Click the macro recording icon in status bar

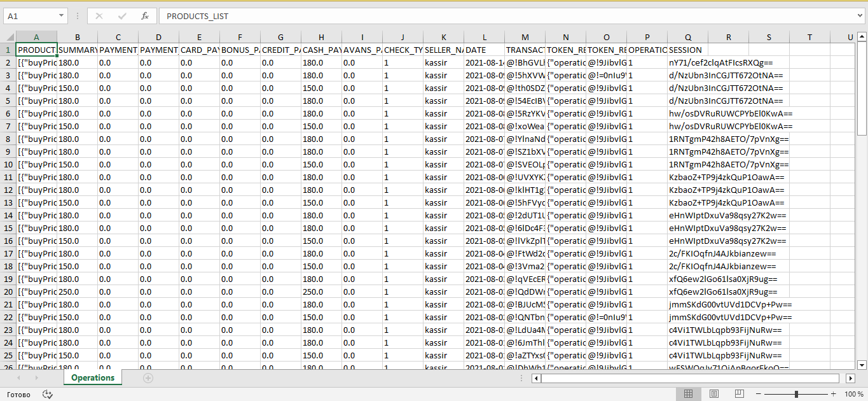(x=47, y=395)
